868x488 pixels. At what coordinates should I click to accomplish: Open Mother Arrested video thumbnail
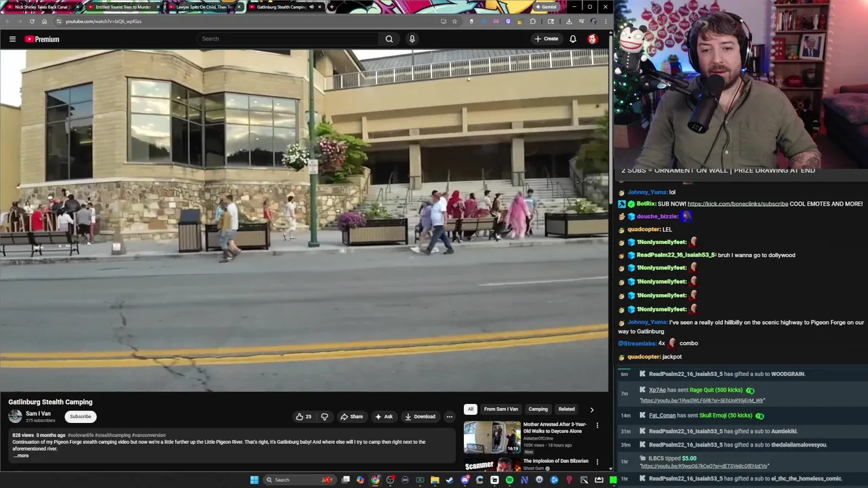(492, 437)
